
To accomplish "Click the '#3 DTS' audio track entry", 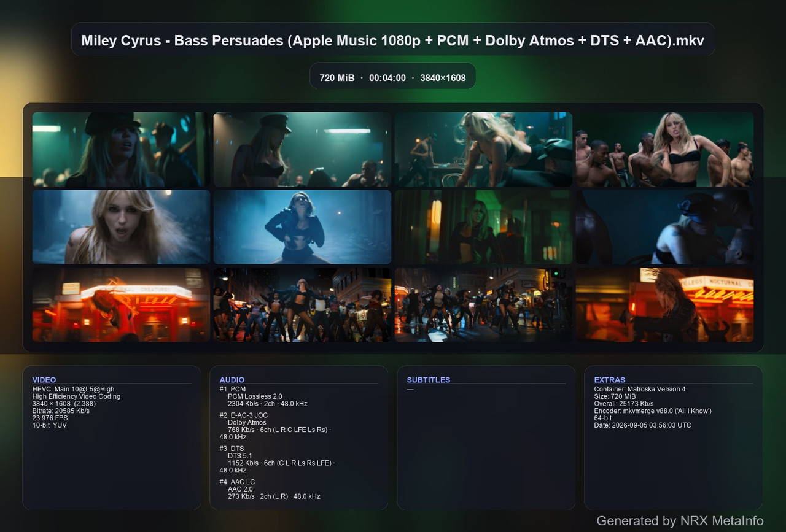I will pyautogui.click(x=232, y=449).
